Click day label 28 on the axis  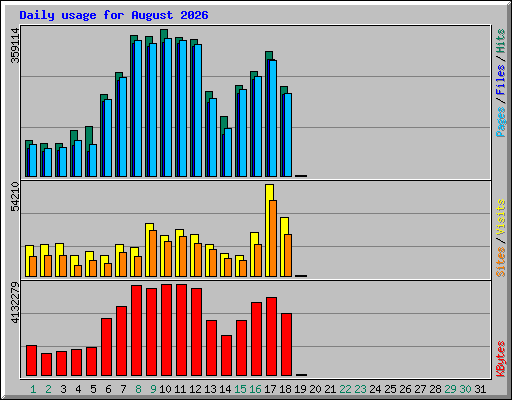click(x=435, y=389)
